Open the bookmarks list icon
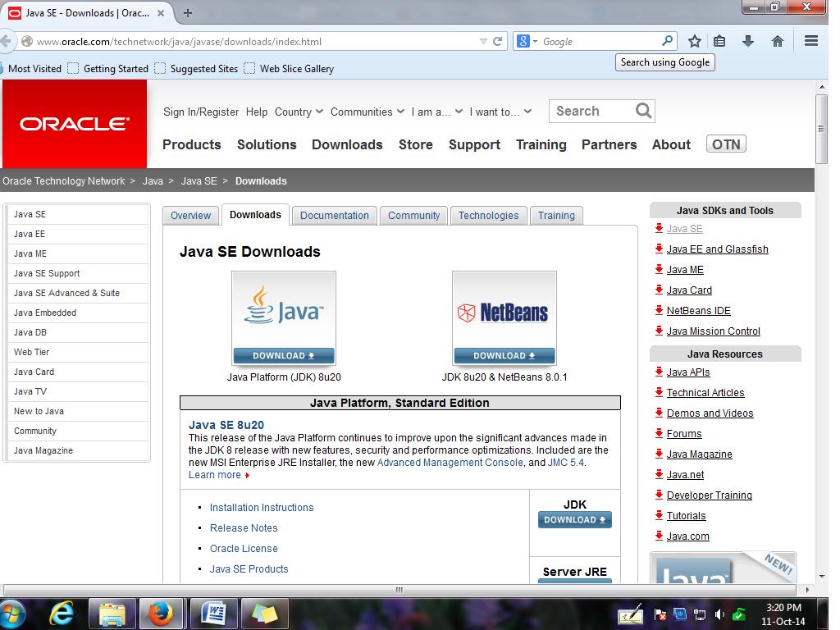This screenshot has width=840, height=630. pos(719,41)
